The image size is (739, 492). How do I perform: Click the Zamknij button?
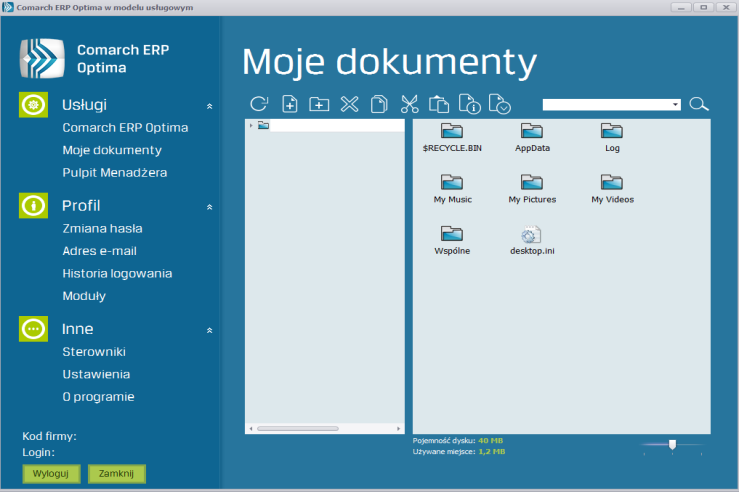tap(116, 474)
